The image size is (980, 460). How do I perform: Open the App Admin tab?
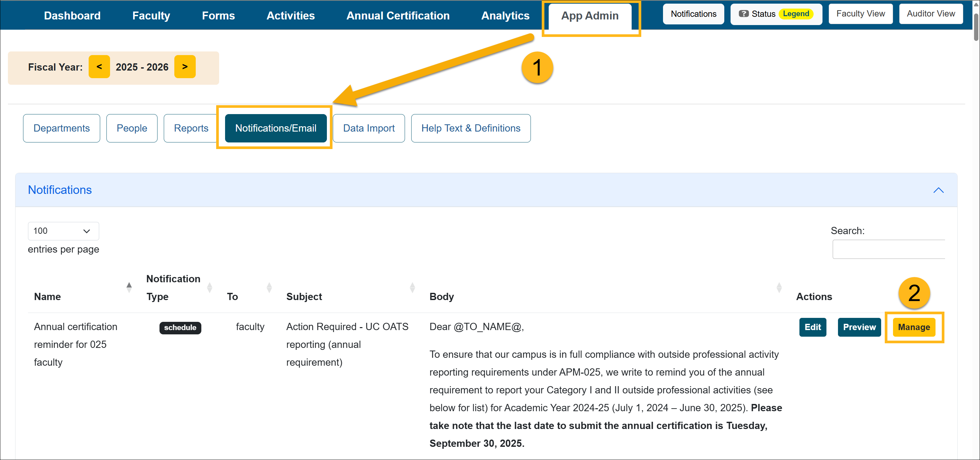(590, 15)
